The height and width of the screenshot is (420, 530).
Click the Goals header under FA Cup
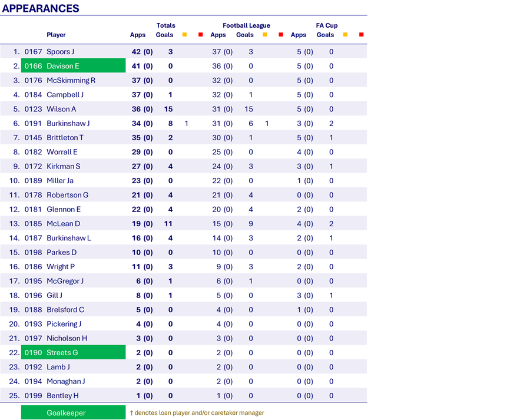click(x=325, y=35)
